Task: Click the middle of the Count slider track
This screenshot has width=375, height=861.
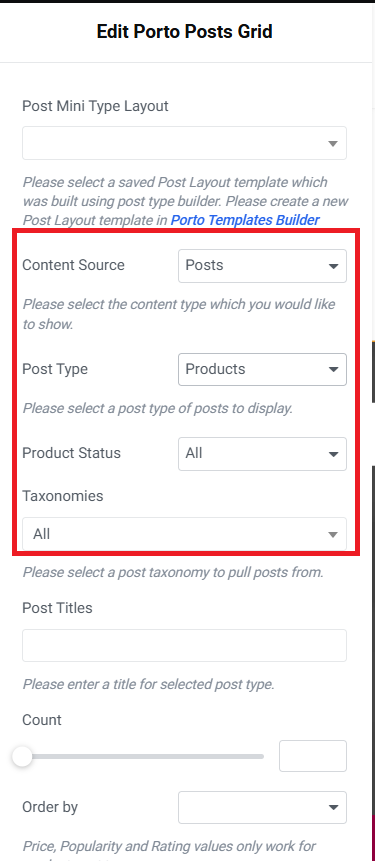Action: pos(143,757)
